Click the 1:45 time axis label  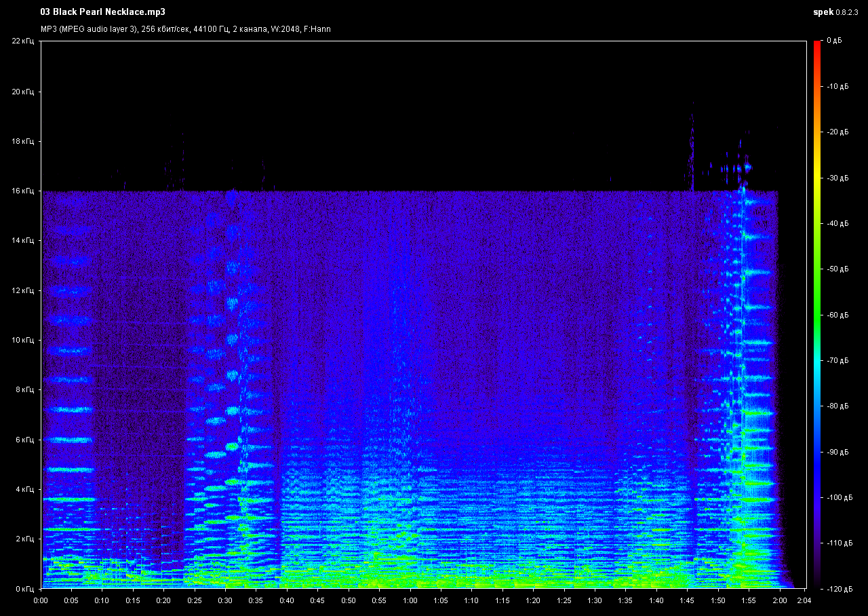(x=686, y=600)
